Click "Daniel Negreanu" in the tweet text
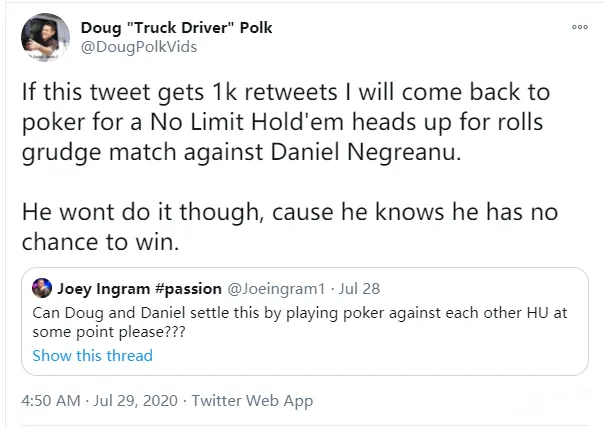604x427 pixels. [x=366, y=152]
